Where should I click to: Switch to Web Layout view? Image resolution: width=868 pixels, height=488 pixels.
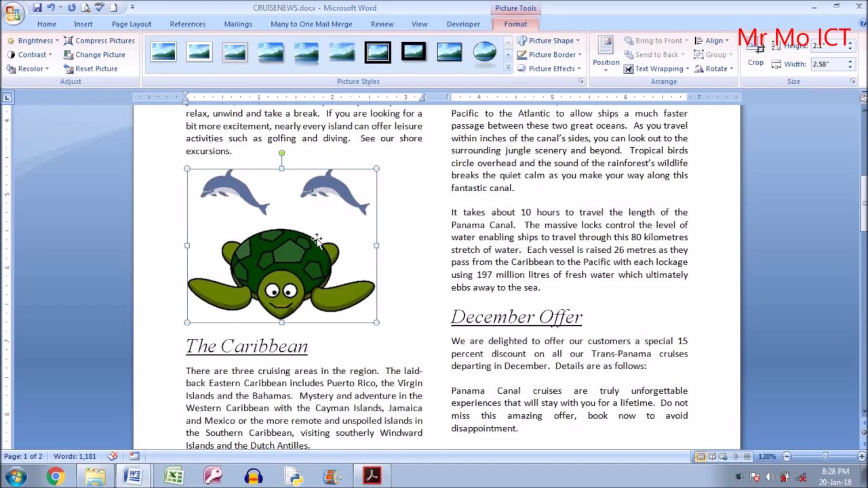(724, 457)
